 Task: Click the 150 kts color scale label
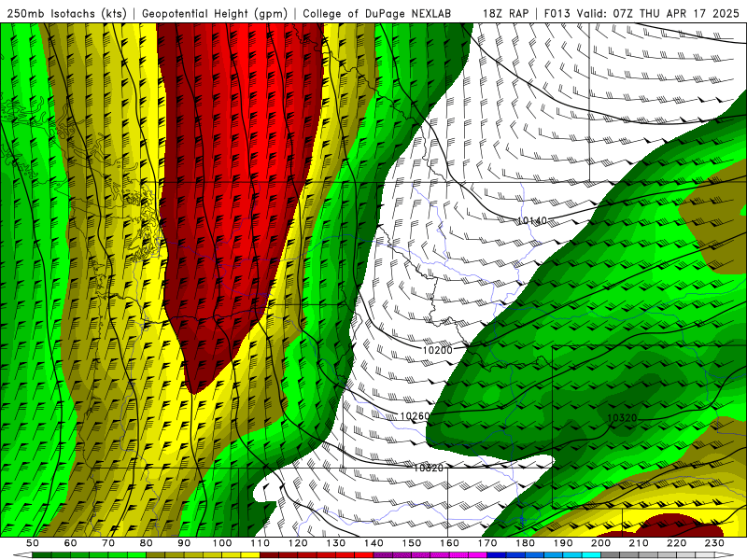coord(412,543)
